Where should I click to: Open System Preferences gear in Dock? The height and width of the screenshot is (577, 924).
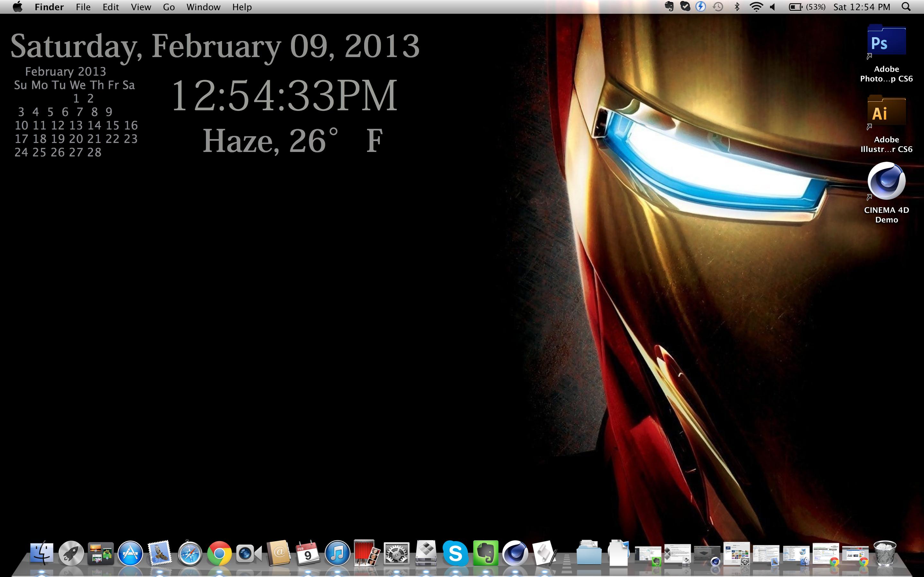396,553
